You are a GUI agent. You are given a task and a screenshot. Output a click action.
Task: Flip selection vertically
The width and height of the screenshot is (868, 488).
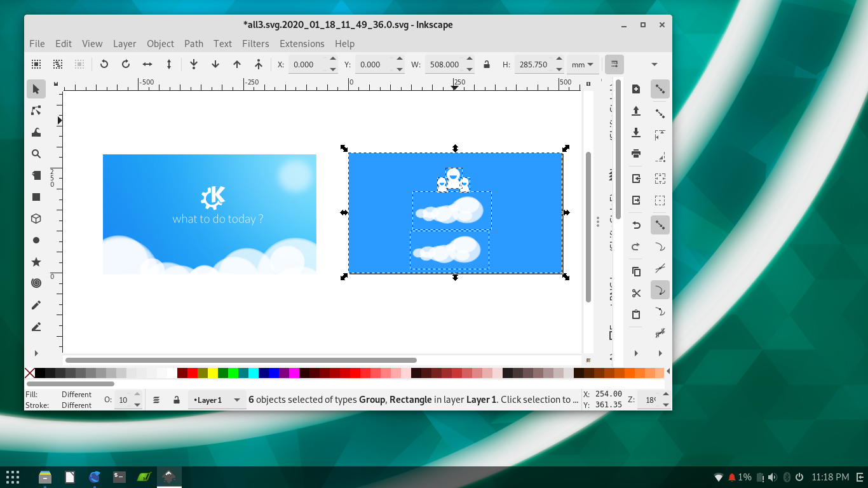pyautogui.click(x=169, y=64)
